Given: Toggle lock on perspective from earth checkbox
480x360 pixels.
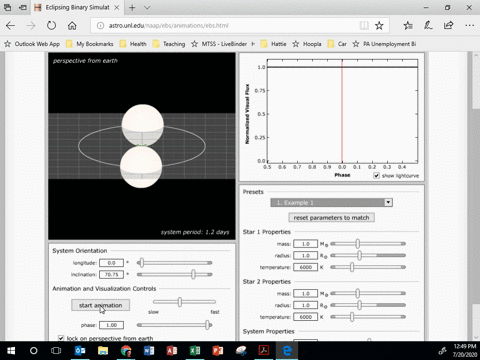Looking at the screenshot, I should coord(61,338).
